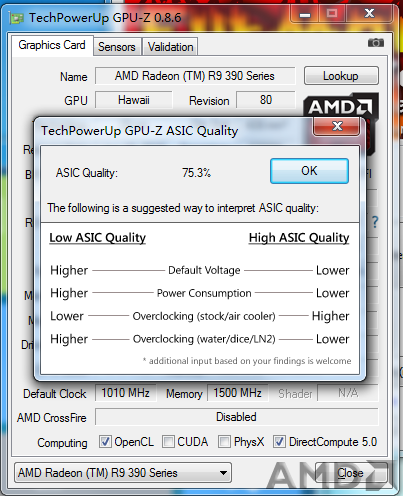This screenshot has width=403, height=496.
Task: Switch to the Validation tab
Action: click(x=170, y=47)
